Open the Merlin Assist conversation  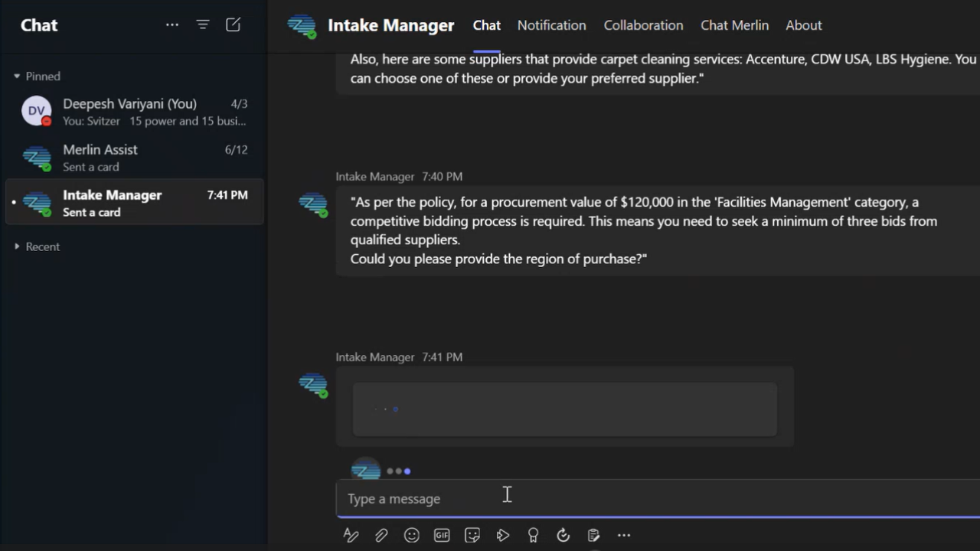tap(134, 158)
